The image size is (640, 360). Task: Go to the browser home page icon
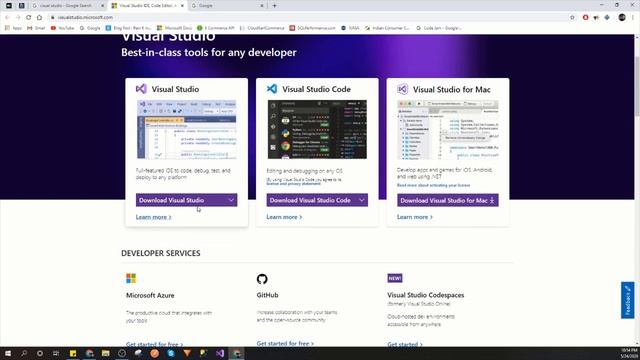(39, 17)
